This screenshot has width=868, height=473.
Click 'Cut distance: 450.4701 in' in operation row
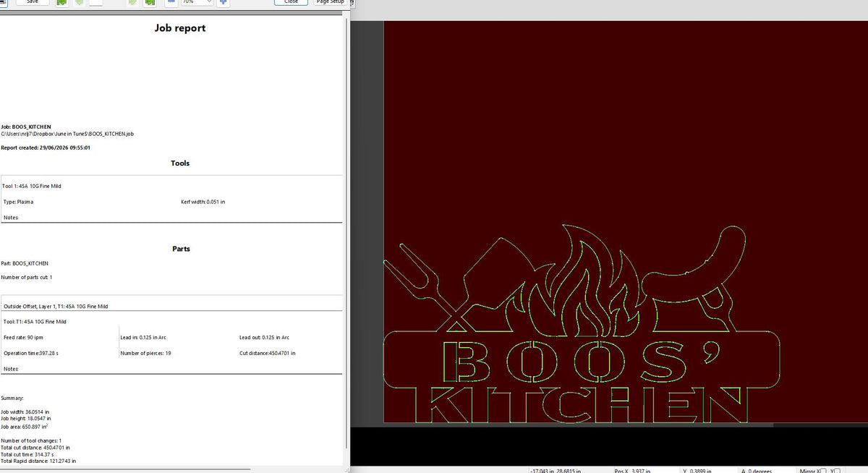click(x=267, y=353)
